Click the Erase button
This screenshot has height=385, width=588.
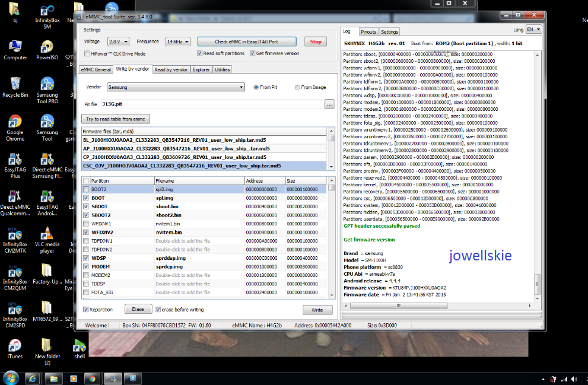[138, 309]
